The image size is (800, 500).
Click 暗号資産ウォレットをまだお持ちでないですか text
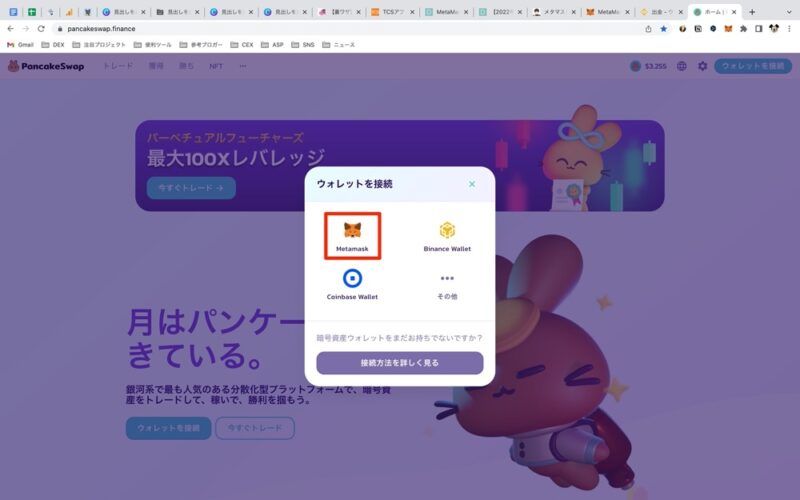click(x=399, y=338)
